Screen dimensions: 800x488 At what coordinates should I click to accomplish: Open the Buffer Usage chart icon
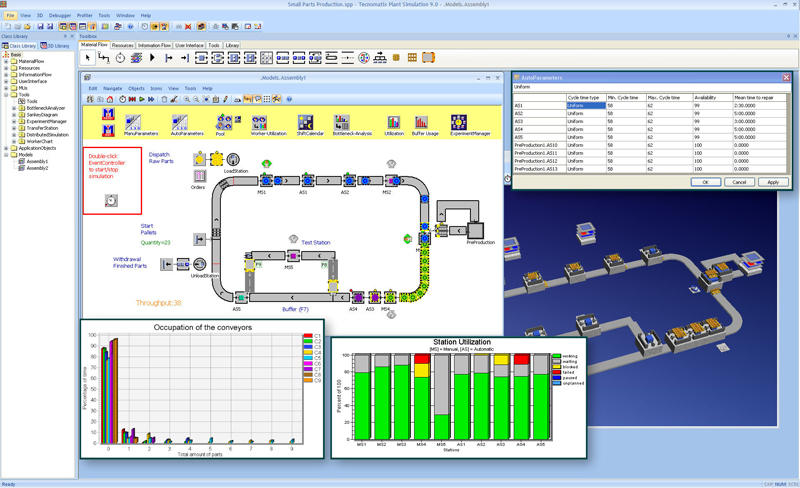click(421, 123)
